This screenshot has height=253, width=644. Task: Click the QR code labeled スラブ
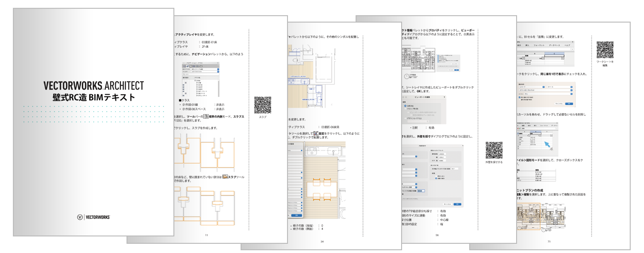pos(263,105)
